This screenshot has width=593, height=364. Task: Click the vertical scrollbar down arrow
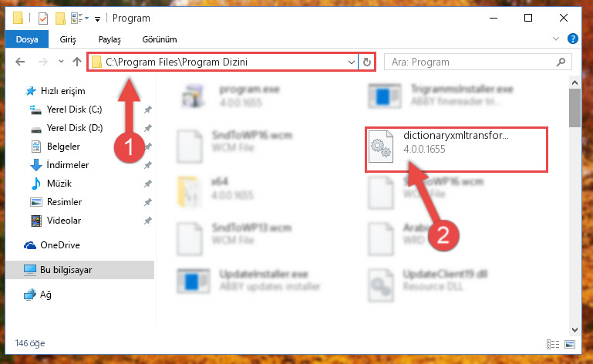click(x=574, y=330)
